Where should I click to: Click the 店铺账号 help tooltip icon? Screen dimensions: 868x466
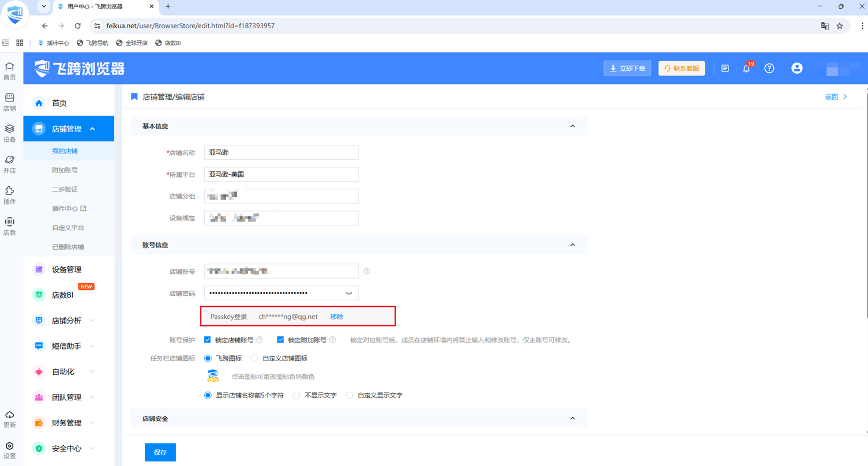click(x=366, y=271)
